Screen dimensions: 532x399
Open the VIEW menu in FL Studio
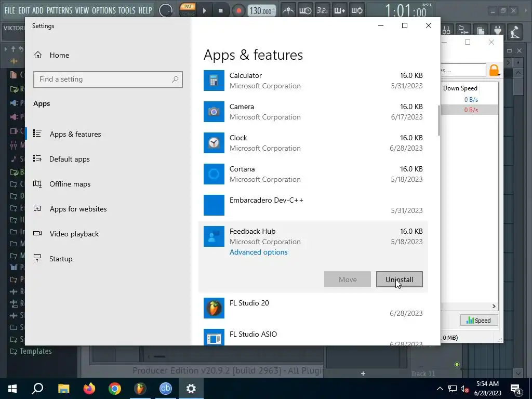[x=82, y=10]
